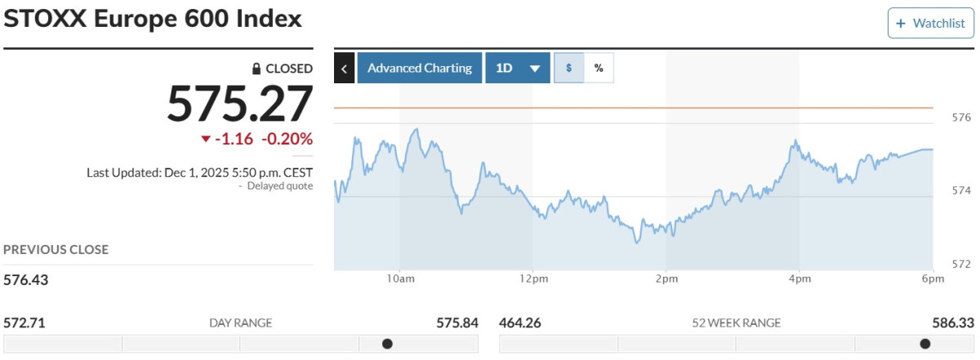The image size is (980, 360).
Task: Click the STOXX Europe 600 Index title
Action: [x=153, y=19]
